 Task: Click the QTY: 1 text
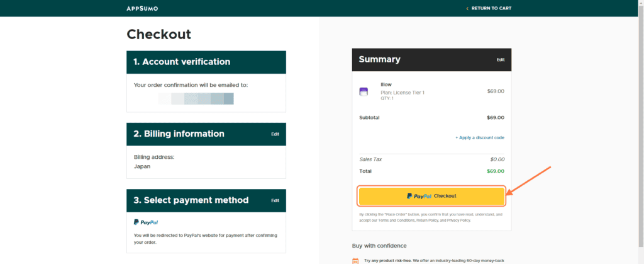[x=387, y=99]
